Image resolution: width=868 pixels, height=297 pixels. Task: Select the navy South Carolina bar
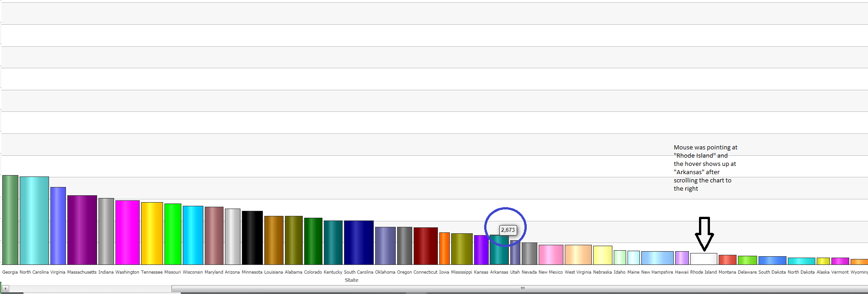pyautogui.click(x=359, y=242)
